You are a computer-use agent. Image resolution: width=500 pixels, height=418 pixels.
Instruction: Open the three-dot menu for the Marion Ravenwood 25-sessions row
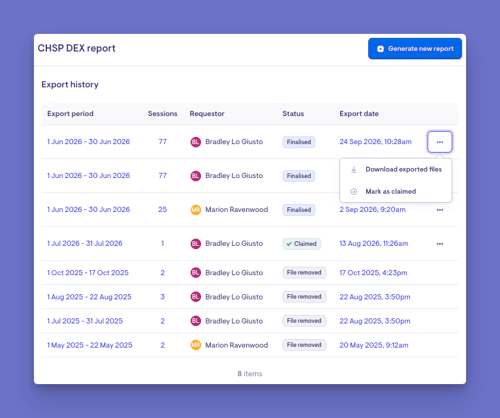(x=440, y=210)
